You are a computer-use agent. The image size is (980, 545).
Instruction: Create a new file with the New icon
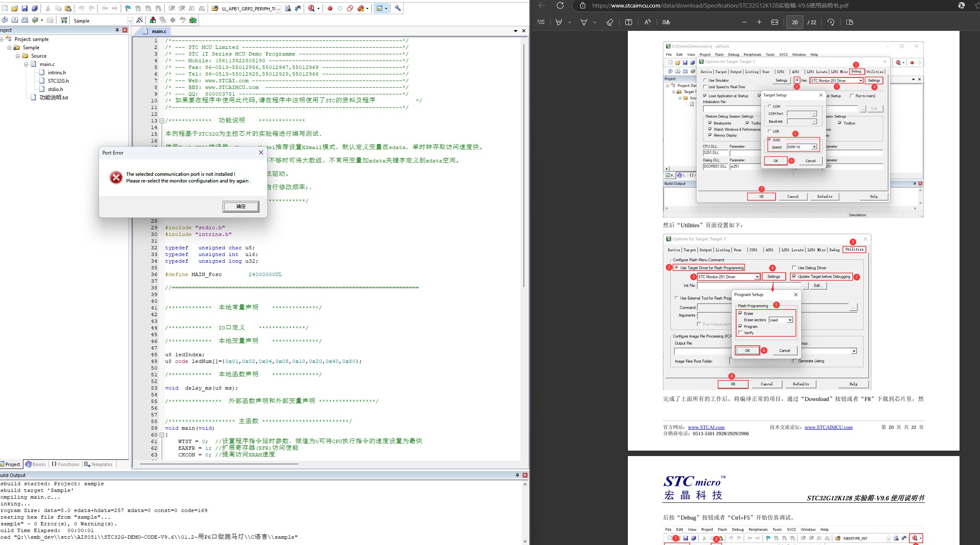(5, 8)
